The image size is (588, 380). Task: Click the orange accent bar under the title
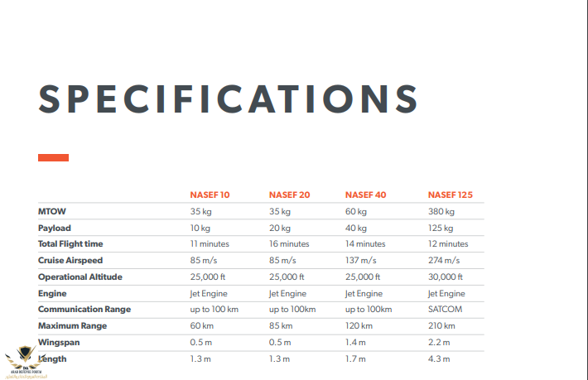tap(53, 158)
